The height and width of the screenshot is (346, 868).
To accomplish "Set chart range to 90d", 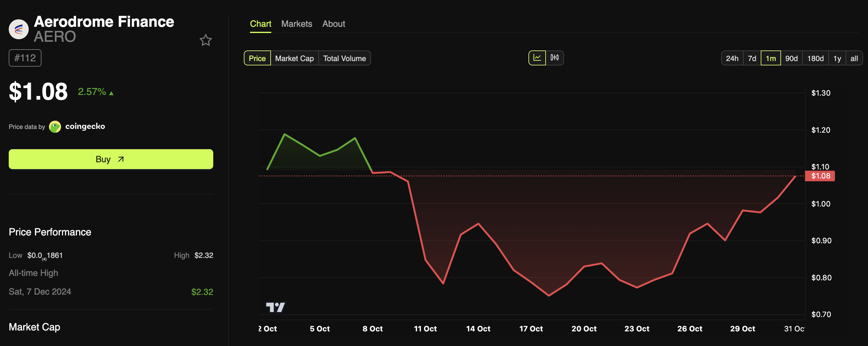I will click(791, 58).
